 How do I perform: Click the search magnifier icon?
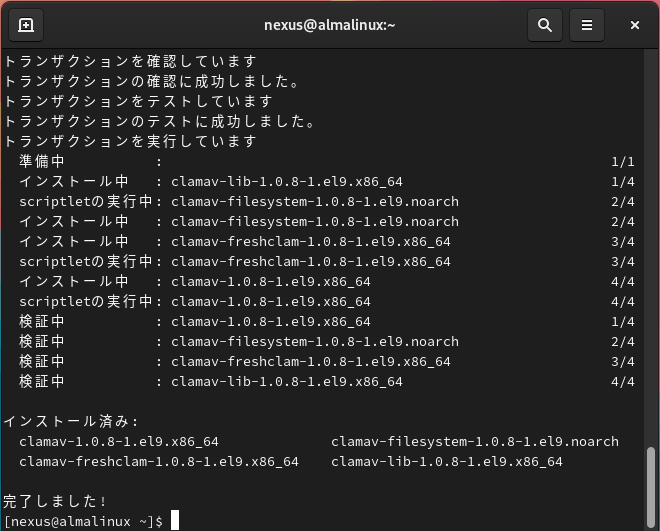(x=544, y=26)
